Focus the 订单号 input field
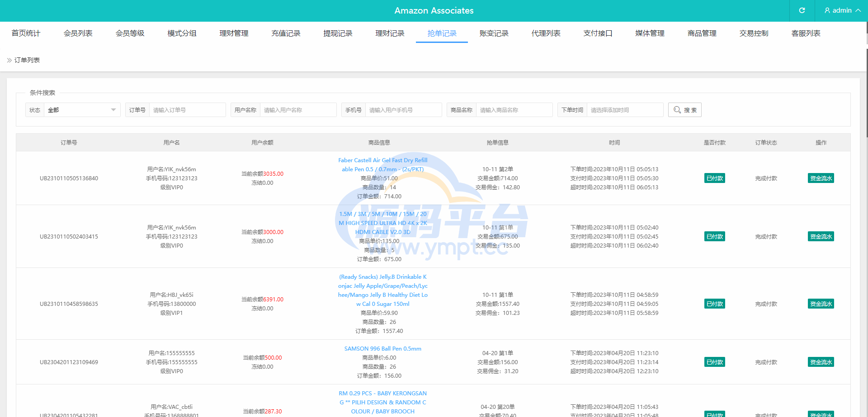 187,110
